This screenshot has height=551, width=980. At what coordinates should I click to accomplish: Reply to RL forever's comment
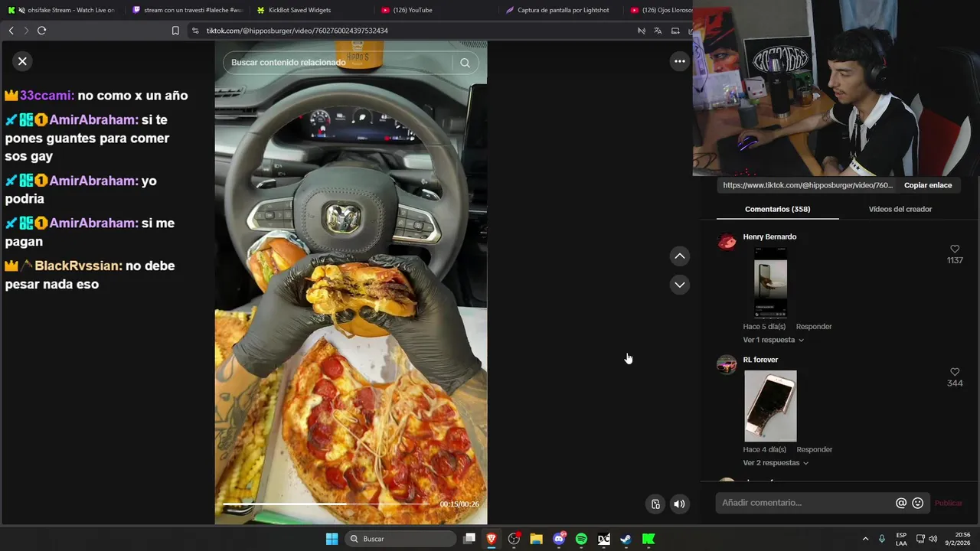813,450
